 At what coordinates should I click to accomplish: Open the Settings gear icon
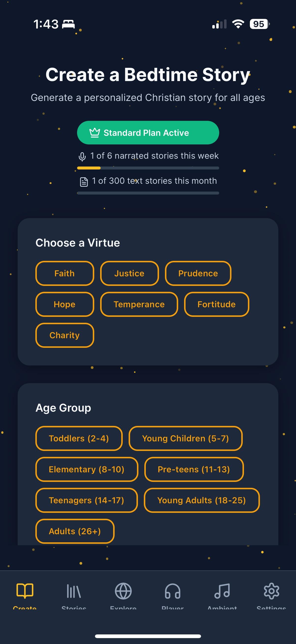coord(271,591)
